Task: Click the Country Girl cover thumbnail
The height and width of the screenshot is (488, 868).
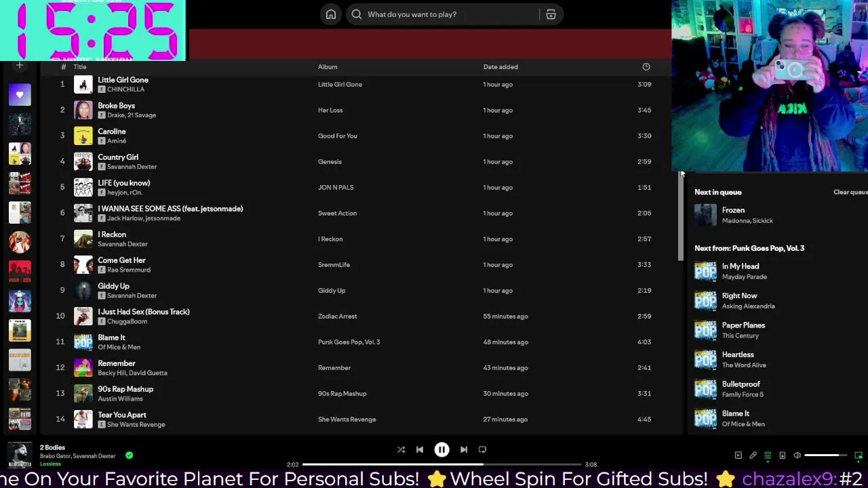Action: click(83, 161)
